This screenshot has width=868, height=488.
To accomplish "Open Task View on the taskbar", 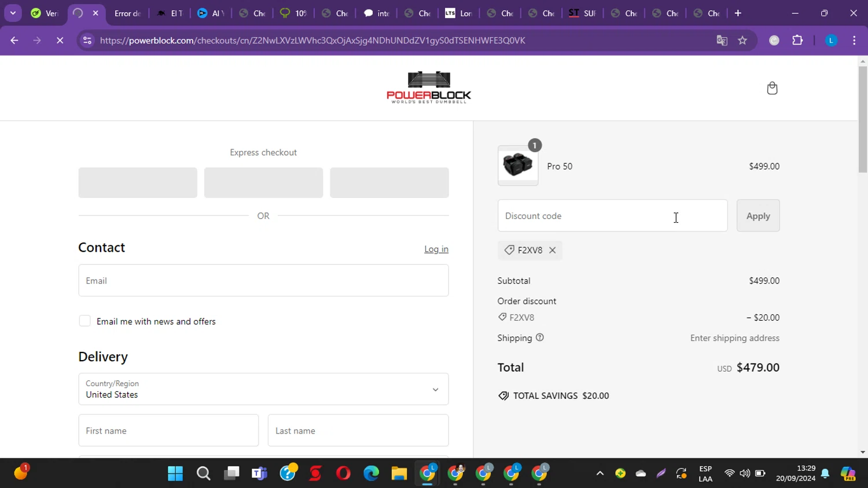I will (x=231, y=474).
